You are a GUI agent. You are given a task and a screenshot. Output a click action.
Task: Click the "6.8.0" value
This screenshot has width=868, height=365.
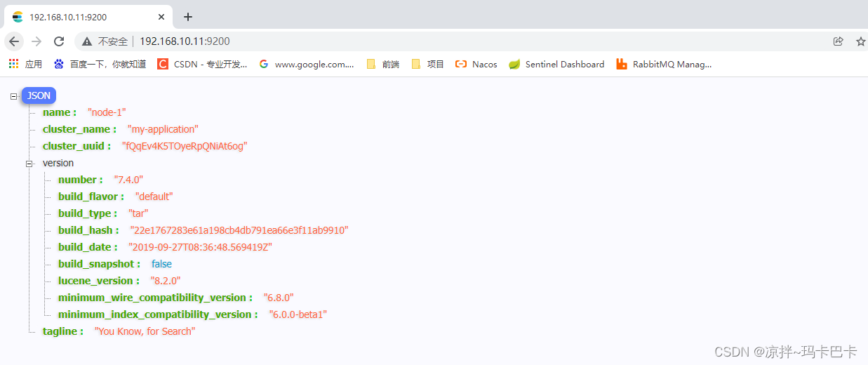pyautogui.click(x=279, y=298)
